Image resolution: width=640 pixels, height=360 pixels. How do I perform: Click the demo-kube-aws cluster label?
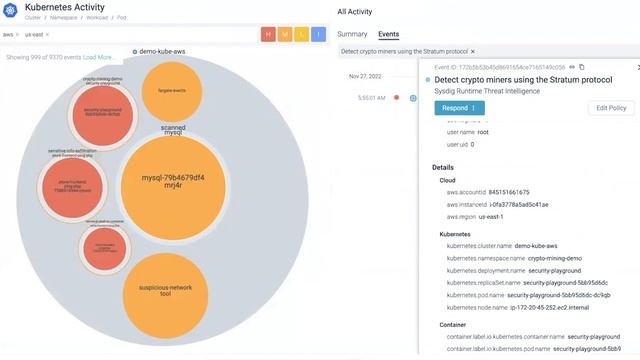(x=162, y=51)
